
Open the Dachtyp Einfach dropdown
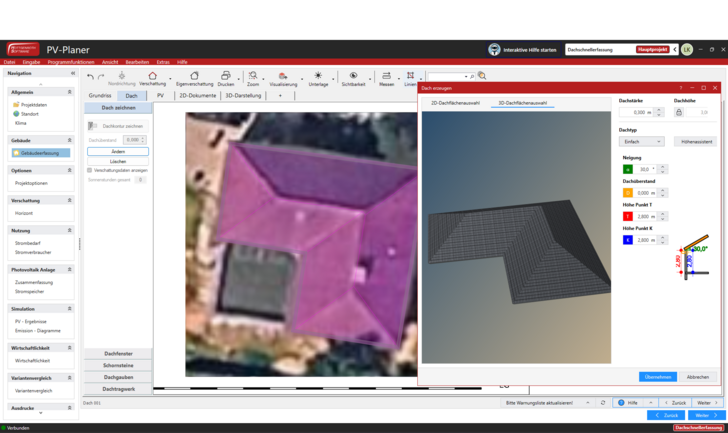click(641, 142)
